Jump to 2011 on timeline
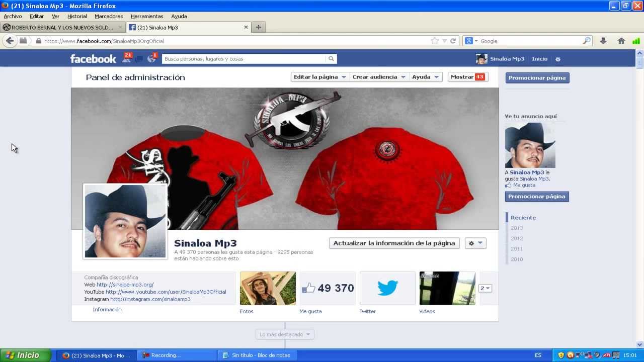The width and height of the screenshot is (644, 362). (x=517, y=249)
